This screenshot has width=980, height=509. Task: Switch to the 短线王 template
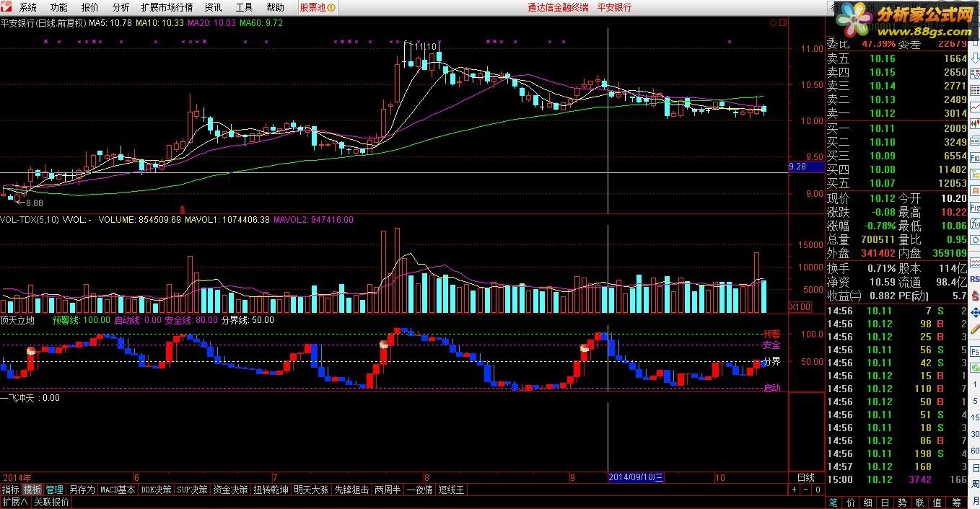coord(452,490)
